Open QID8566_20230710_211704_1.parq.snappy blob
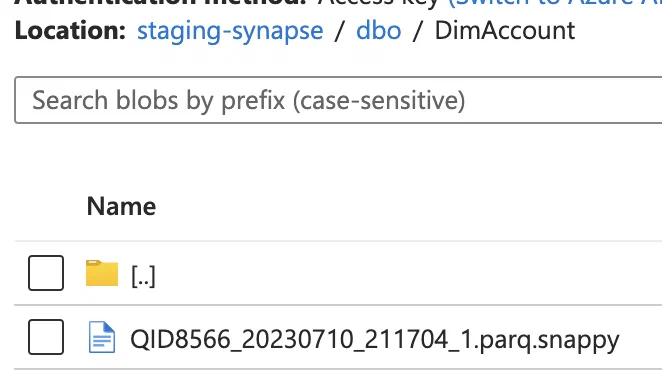 click(374, 340)
